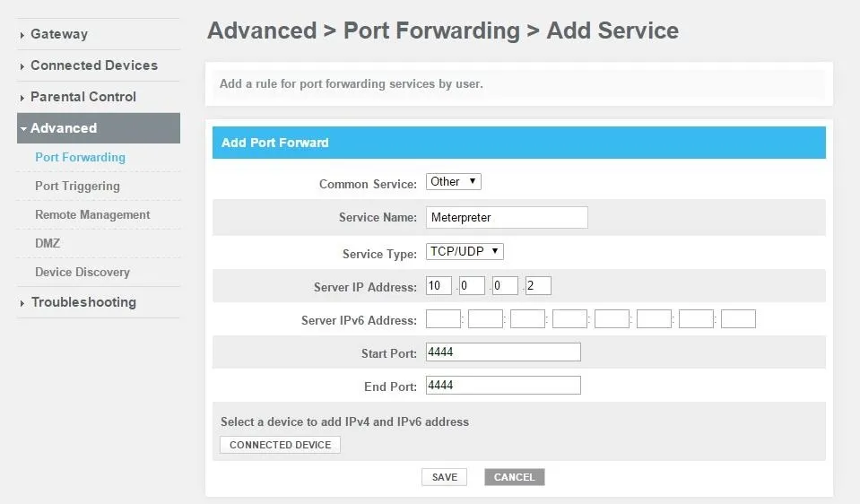Open the Device Discovery page
Image resolution: width=860 pixels, height=504 pixels.
pos(83,272)
